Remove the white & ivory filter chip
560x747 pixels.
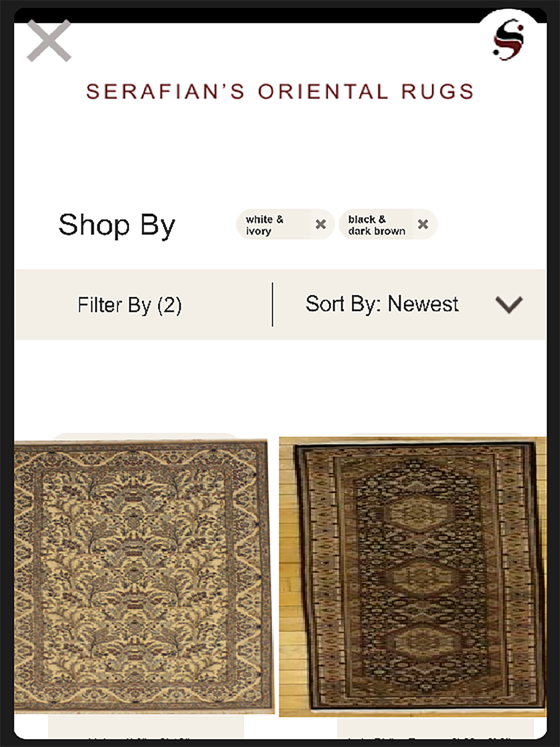click(x=320, y=224)
